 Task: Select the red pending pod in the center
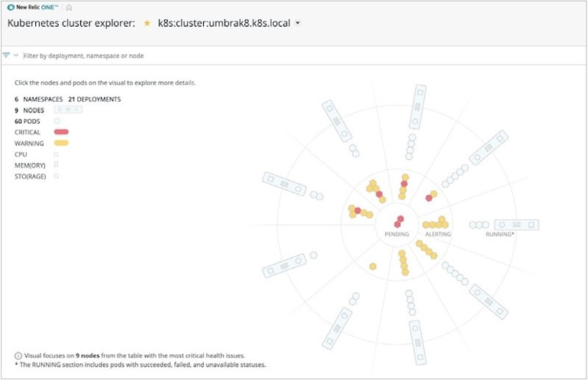coord(399,222)
